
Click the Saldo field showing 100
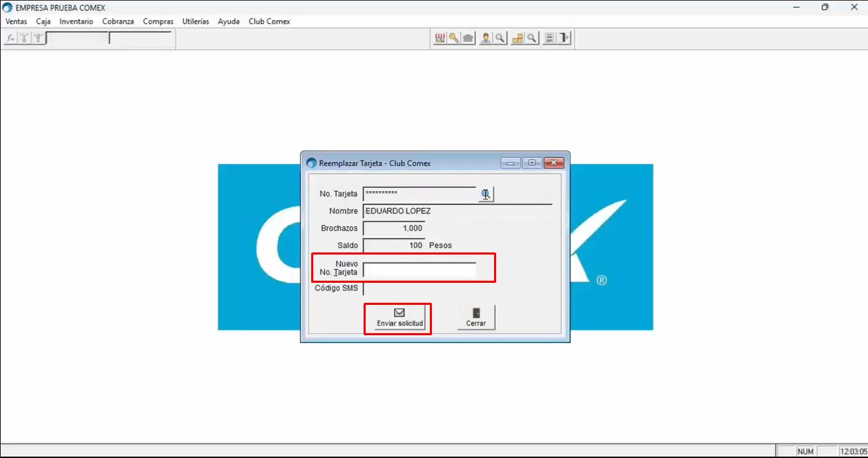tap(394, 245)
